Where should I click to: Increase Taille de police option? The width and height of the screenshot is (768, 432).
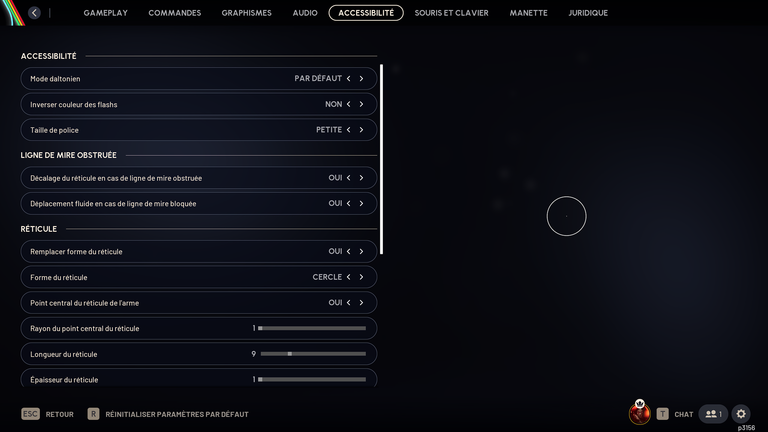coord(361,130)
